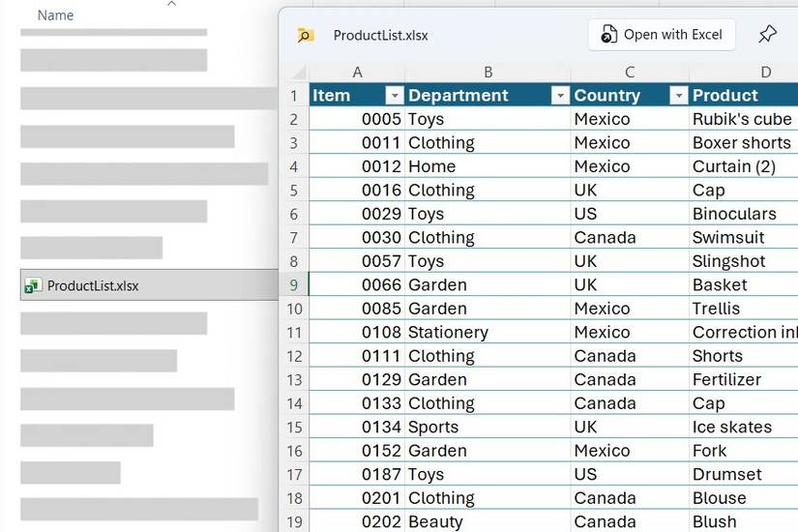Open with Excel button
This screenshot has width=798, height=532.
click(662, 35)
